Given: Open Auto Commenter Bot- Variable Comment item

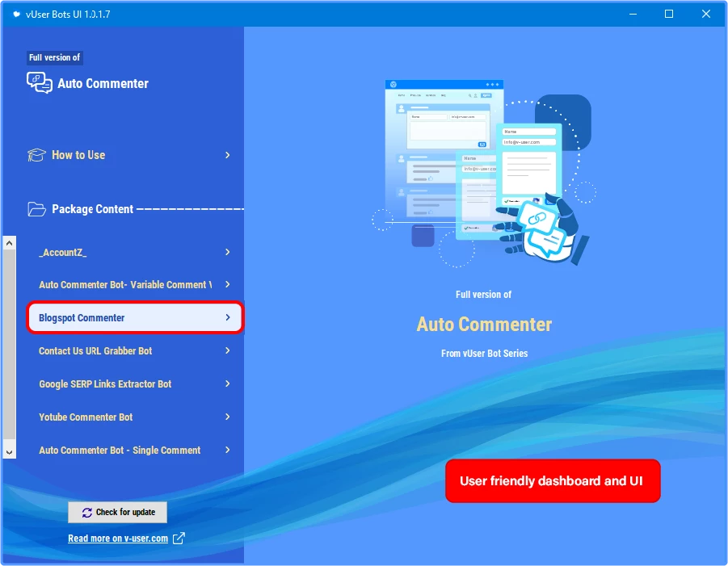Looking at the screenshot, I should (x=135, y=284).
